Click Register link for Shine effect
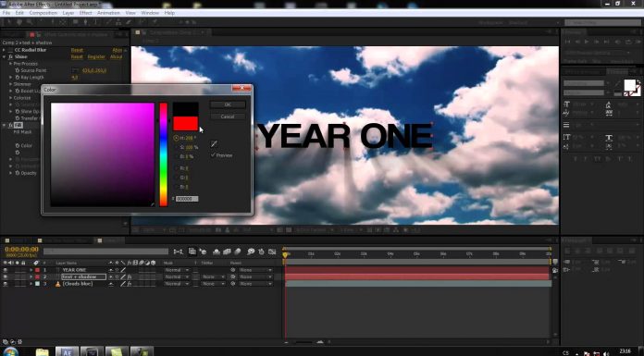This screenshot has height=356, width=644. [96, 56]
